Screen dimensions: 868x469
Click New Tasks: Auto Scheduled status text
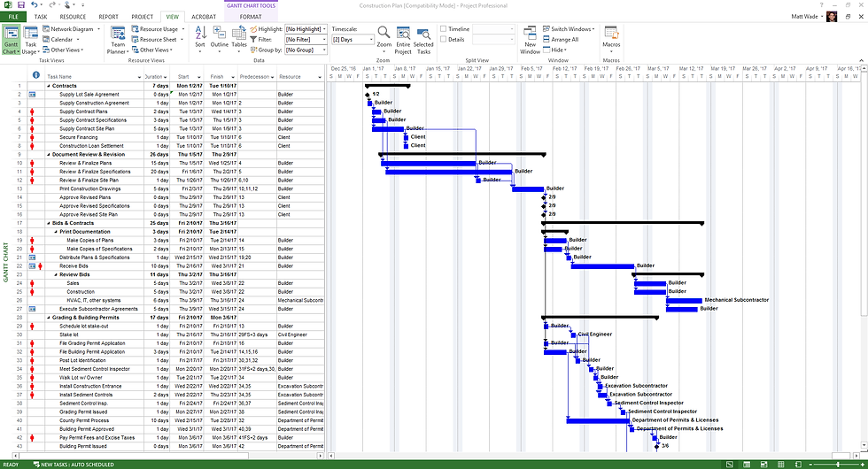click(x=74, y=465)
